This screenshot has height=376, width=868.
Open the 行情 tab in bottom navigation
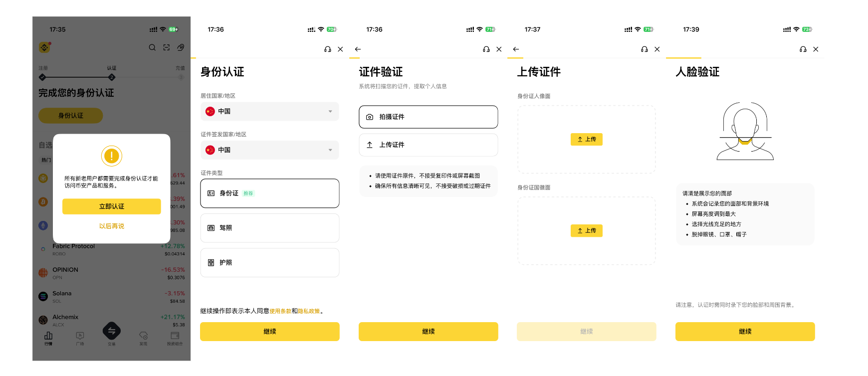coord(48,339)
